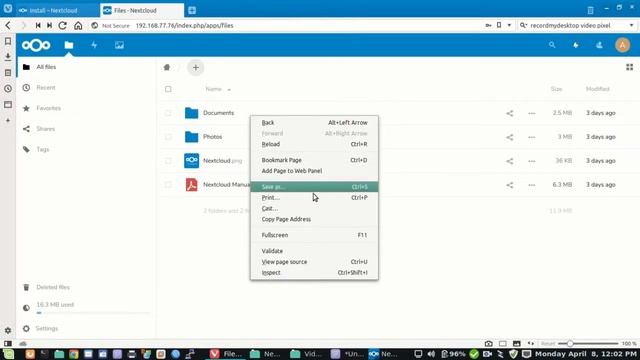This screenshot has height=360, width=640.
Task: Sort the file list by Modified
Action: [598, 89]
